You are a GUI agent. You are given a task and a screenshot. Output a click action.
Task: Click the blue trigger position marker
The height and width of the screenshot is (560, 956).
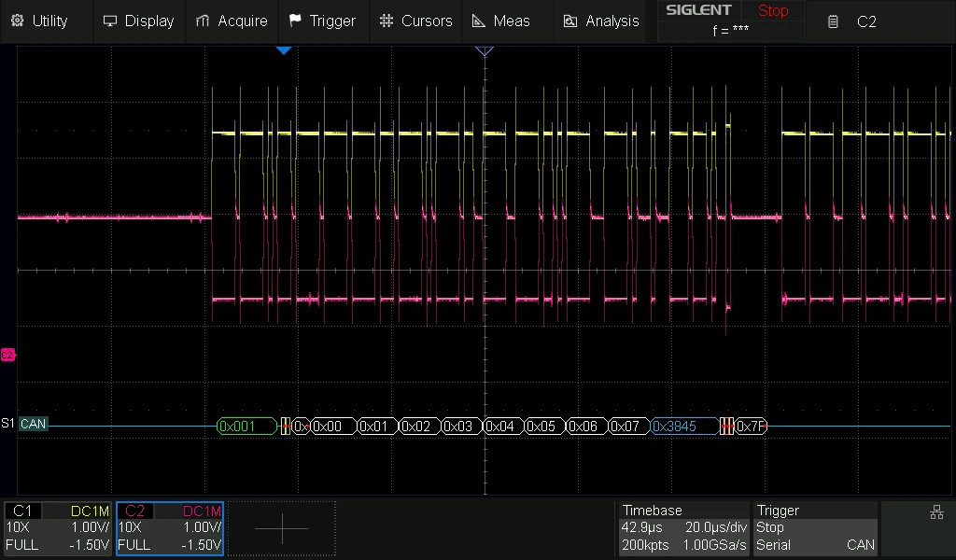pos(284,50)
